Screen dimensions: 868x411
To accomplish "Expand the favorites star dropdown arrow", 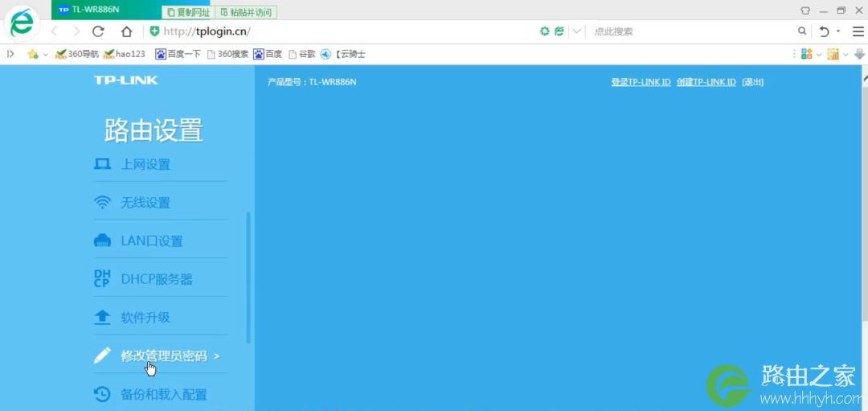I will (45, 54).
